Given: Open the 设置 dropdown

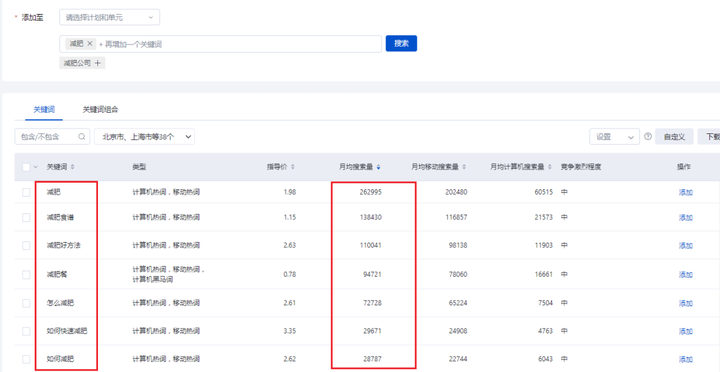Looking at the screenshot, I should [614, 136].
